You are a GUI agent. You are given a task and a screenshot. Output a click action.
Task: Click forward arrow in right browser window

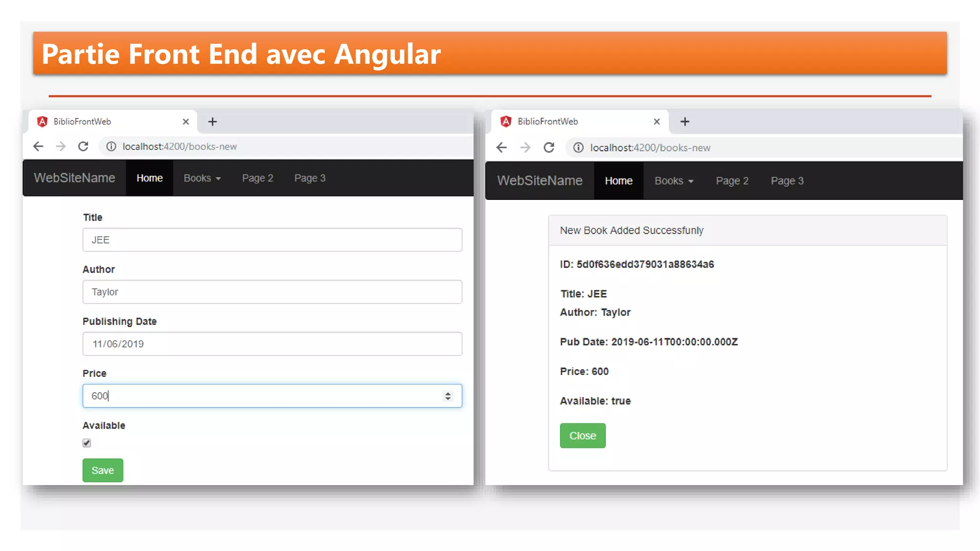(x=525, y=148)
